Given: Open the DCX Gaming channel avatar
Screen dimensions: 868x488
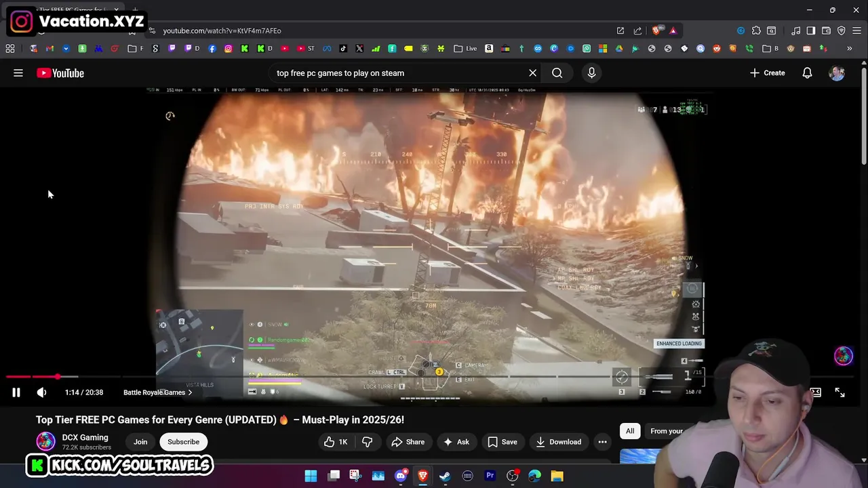Looking at the screenshot, I should coord(45,441).
